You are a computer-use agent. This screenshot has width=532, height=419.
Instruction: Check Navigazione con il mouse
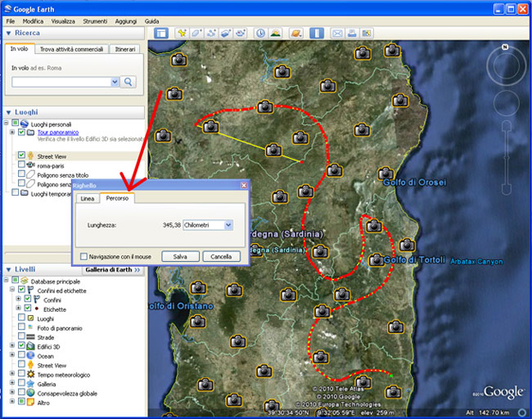(83, 257)
